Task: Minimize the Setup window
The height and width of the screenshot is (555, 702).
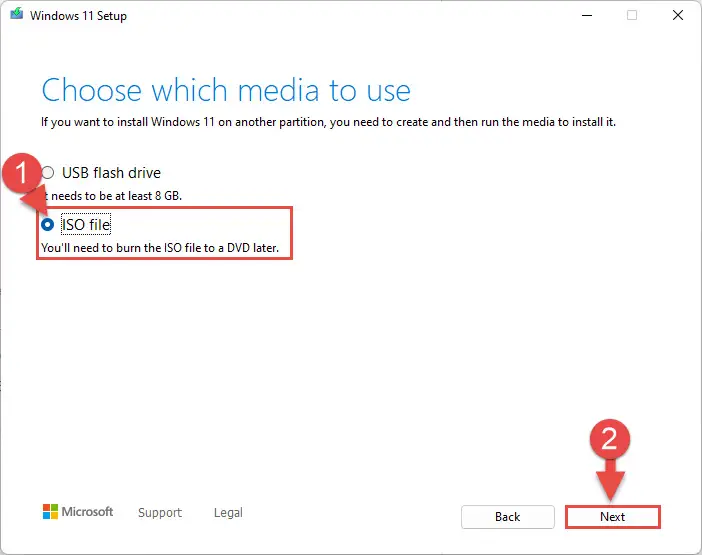Action: 587,15
